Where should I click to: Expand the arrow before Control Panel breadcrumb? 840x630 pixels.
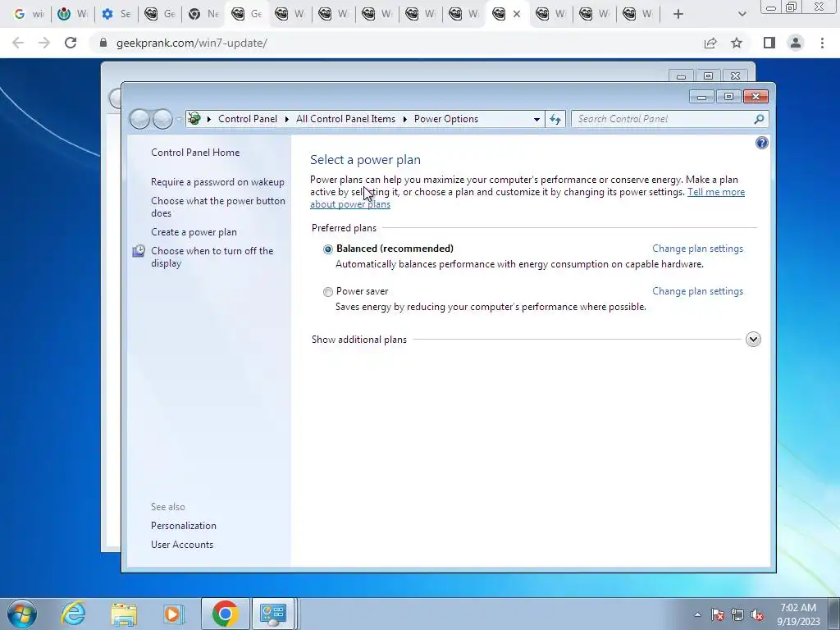pyautogui.click(x=209, y=119)
